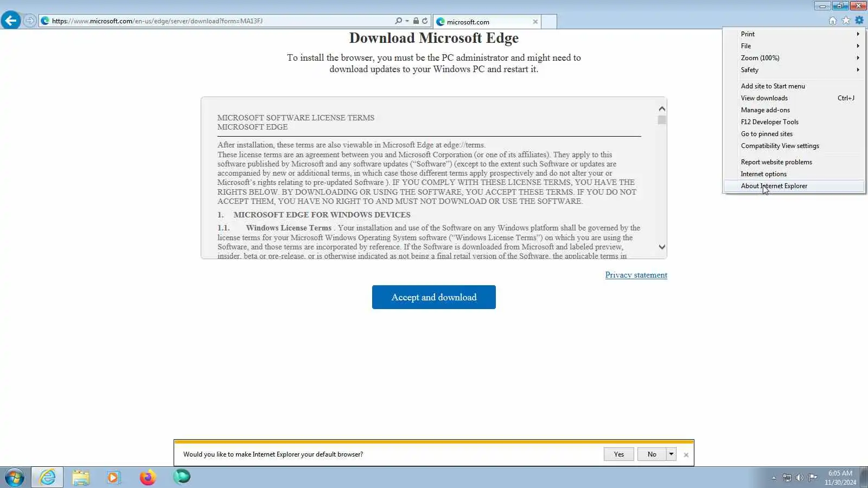868x488 pixels.
Task: Open Favorites star icon
Action: pyautogui.click(x=846, y=21)
